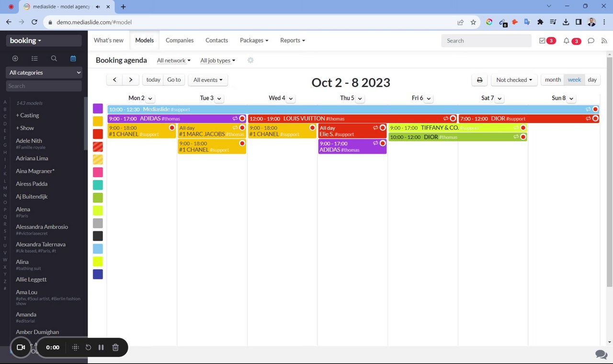Open the notifications bell icon

(567, 41)
